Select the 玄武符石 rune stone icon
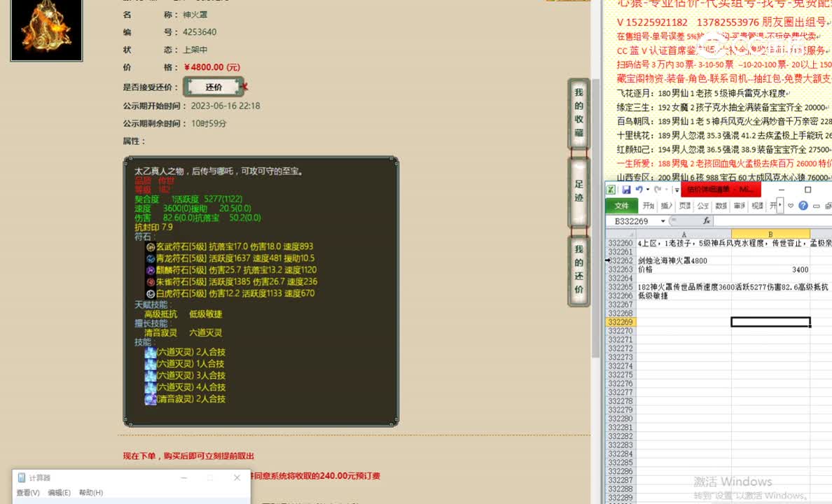The image size is (832, 504). click(x=152, y=247)
